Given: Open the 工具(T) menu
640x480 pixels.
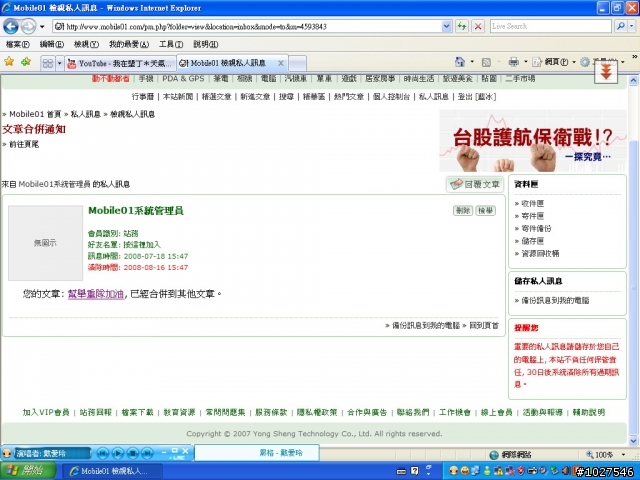Looking at the screenshot, I should click(x=171, y=44).
